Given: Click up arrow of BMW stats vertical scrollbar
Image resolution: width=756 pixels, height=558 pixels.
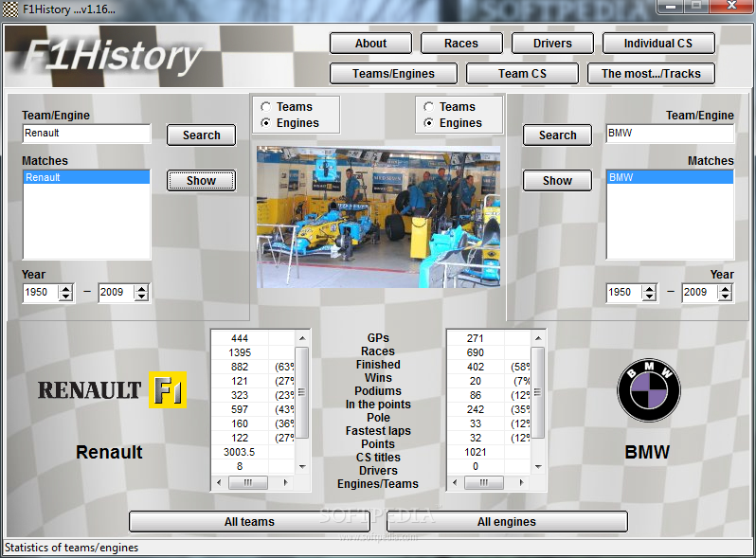Looking at the screenshot, I should coord(538,338).
